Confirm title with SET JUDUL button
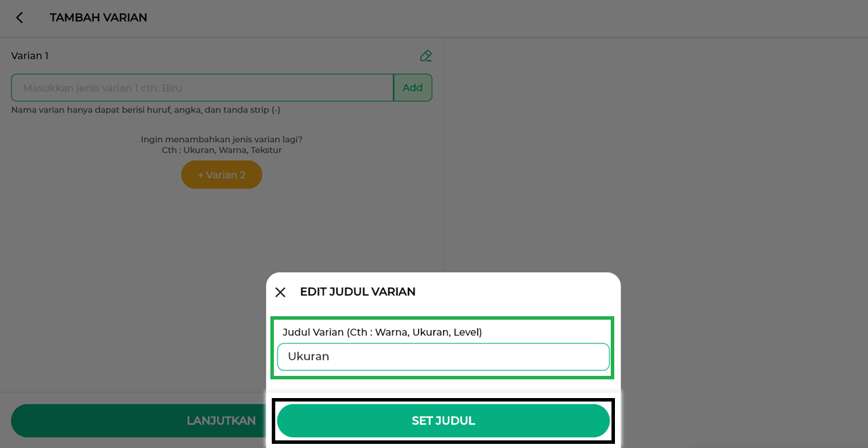Screen dimensions: 868x448 [444, 421]
